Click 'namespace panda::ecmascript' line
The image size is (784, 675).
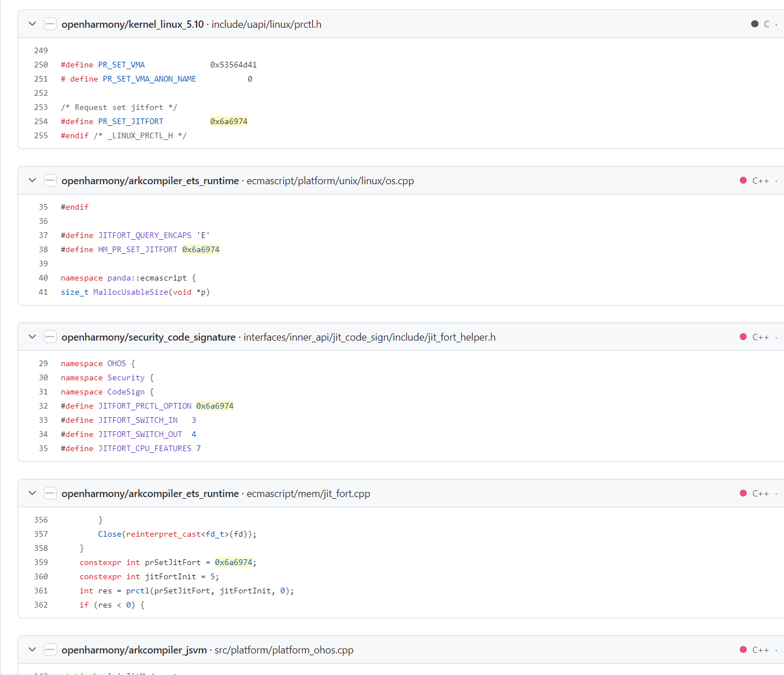pyautogui.click(x=128, y=278)
